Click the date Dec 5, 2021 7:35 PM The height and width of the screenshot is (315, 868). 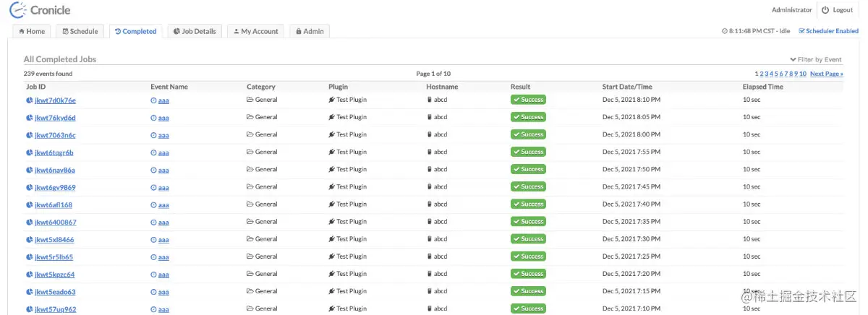631,221
